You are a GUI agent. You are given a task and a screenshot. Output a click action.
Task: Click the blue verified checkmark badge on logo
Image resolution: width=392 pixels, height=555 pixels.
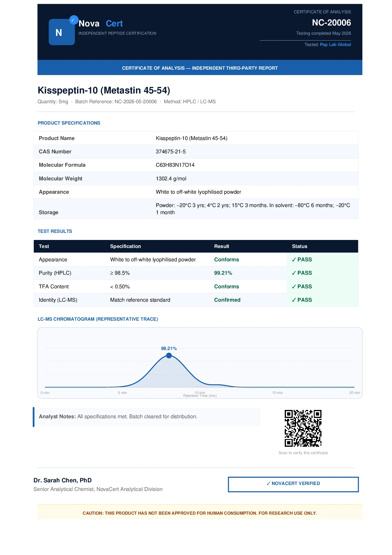click(x=73, y=20)
